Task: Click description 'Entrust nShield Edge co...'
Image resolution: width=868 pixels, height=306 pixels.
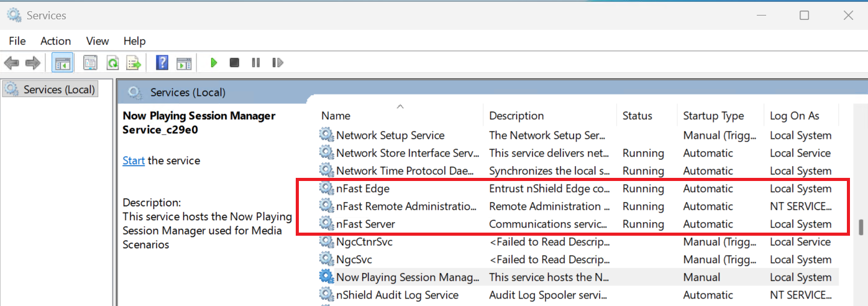Action: point(550,188)
